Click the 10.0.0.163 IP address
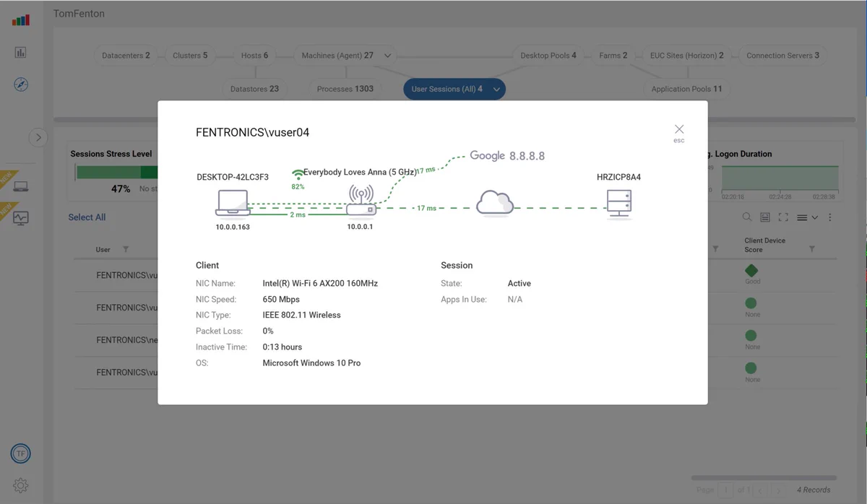This screenshot has width=867, height=504. tap(233, 227)
